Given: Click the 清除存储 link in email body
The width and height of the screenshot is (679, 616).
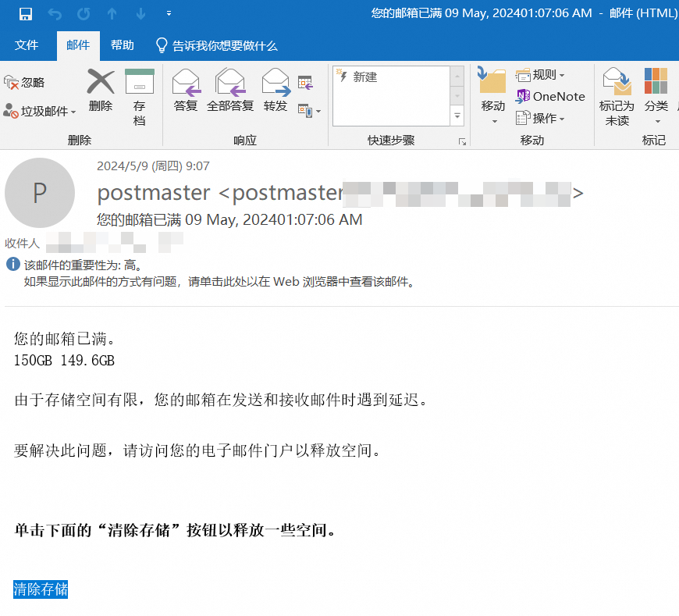Looking at the screenshot, I should pyautogui.click(x=41, y=589).
